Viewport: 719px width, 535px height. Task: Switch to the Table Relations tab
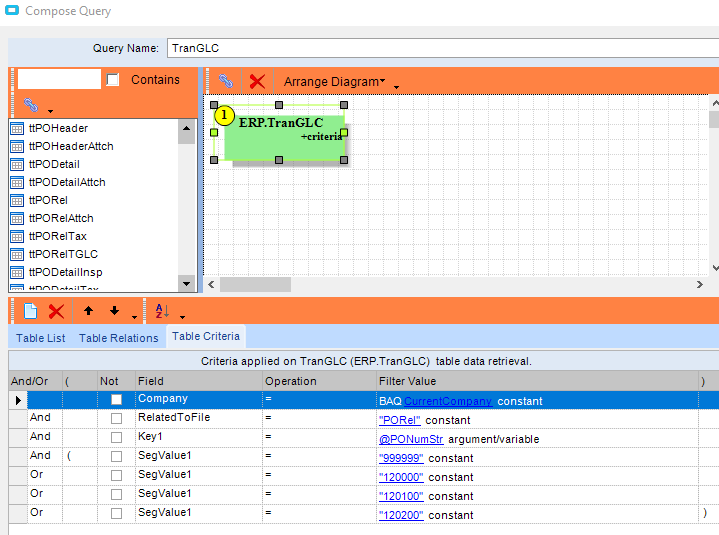pos(118,338)
